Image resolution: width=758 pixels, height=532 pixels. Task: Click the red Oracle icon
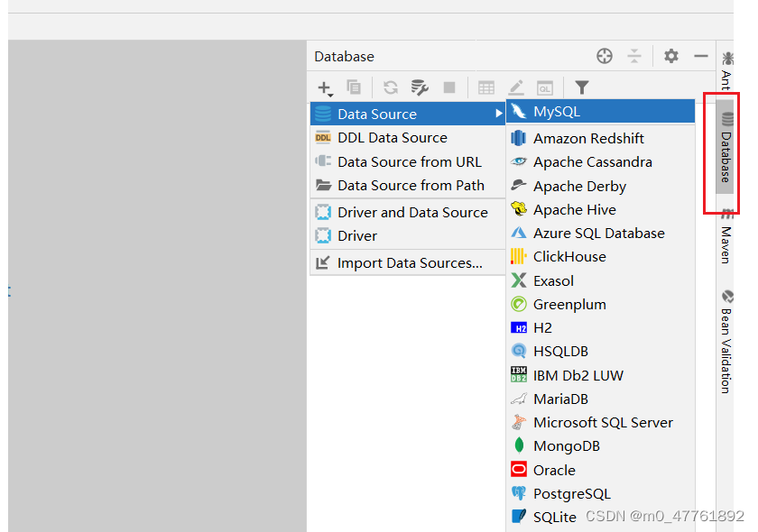[x=519, y=469]
